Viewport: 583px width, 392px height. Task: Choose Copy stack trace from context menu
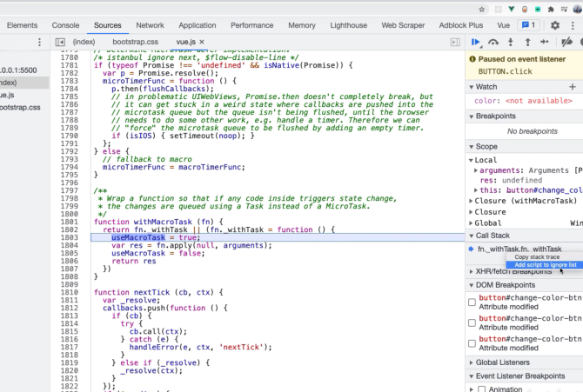pyautogui.click(x=537, y=257)
